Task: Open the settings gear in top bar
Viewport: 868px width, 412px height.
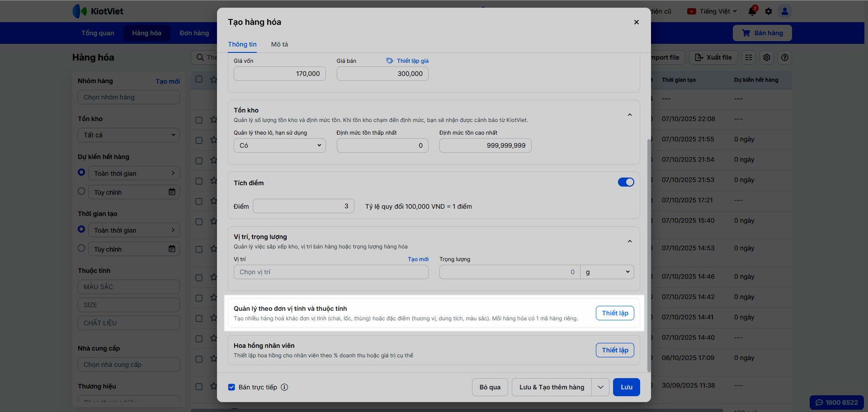Action: click(x=769, y=11)
